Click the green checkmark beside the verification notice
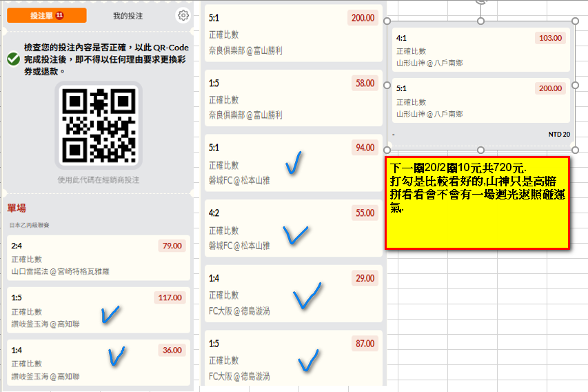The width and height of the screenshot is (588, 392). (x=13, y=59)
